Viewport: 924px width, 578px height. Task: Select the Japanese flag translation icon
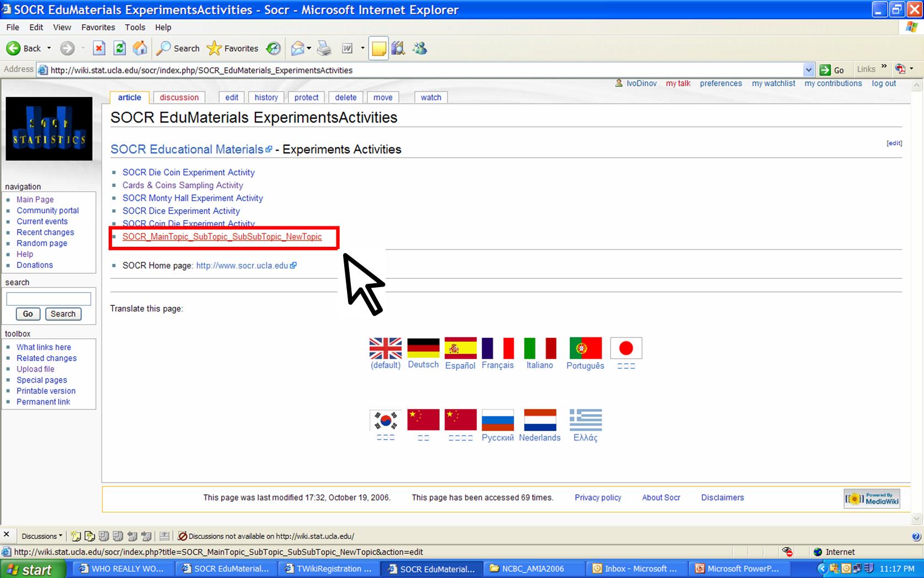pyautogui.click(x=626, y=348)
